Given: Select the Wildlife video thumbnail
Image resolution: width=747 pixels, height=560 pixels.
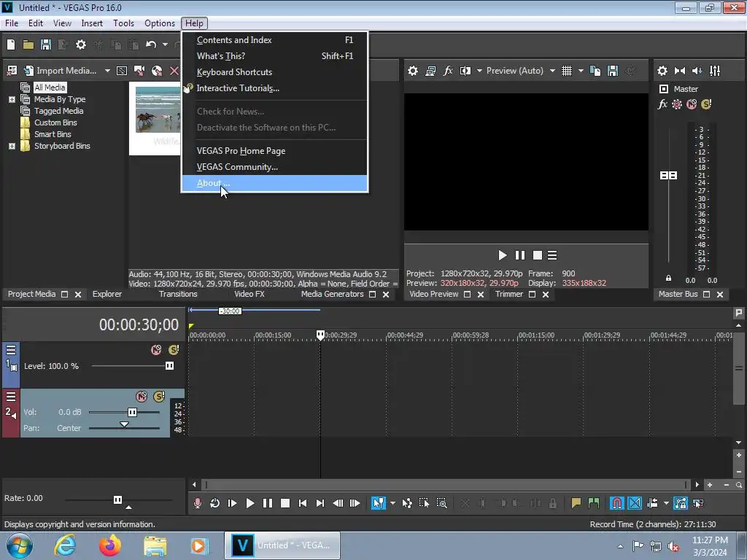Looking at the screenshot, I should tap(158, 111).
